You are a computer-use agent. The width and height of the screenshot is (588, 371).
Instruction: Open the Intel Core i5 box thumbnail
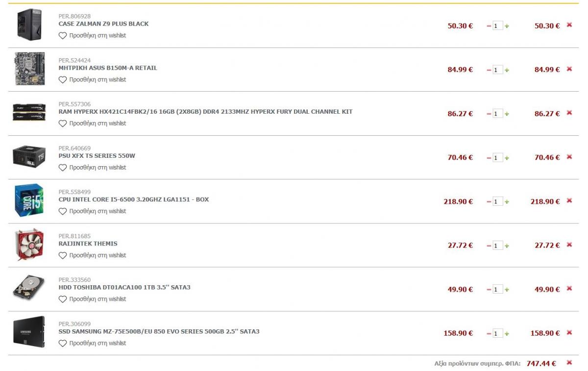pos(29,200)
